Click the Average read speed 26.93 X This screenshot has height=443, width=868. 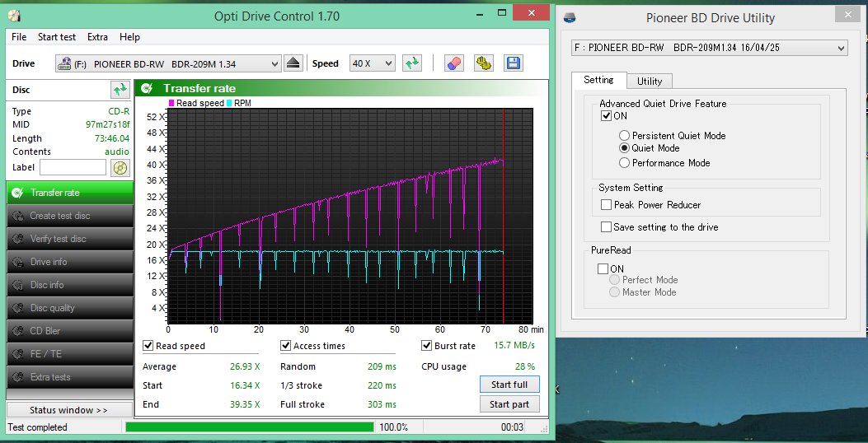click(245, 366)
